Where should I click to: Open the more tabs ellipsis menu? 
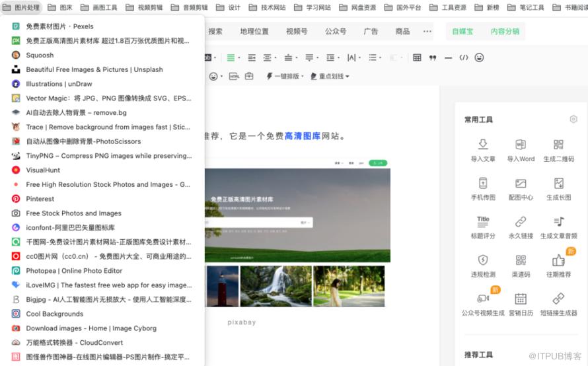(x=427, y=31)
